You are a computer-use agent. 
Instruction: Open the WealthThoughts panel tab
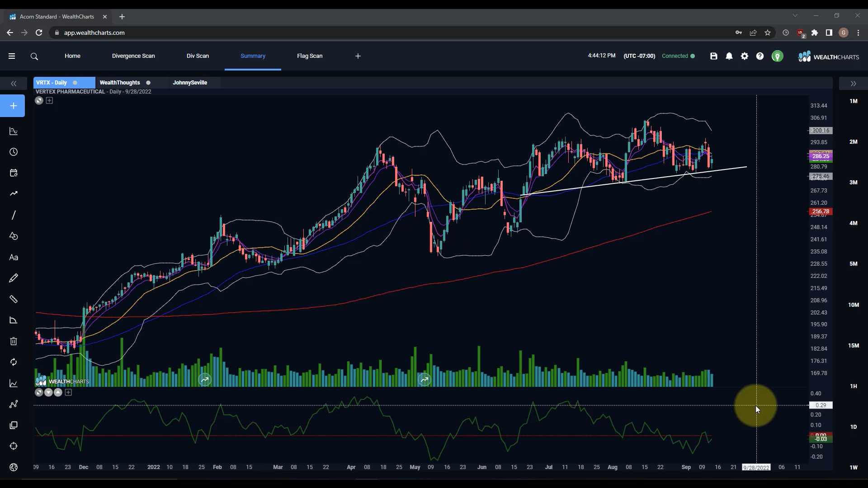(x=120, y=83)
